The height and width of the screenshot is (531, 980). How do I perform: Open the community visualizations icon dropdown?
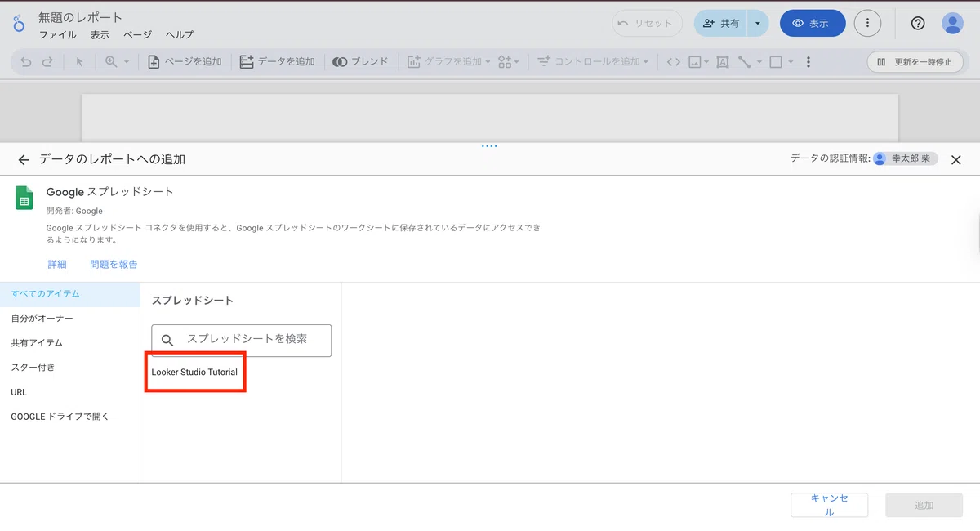(509, 62)
